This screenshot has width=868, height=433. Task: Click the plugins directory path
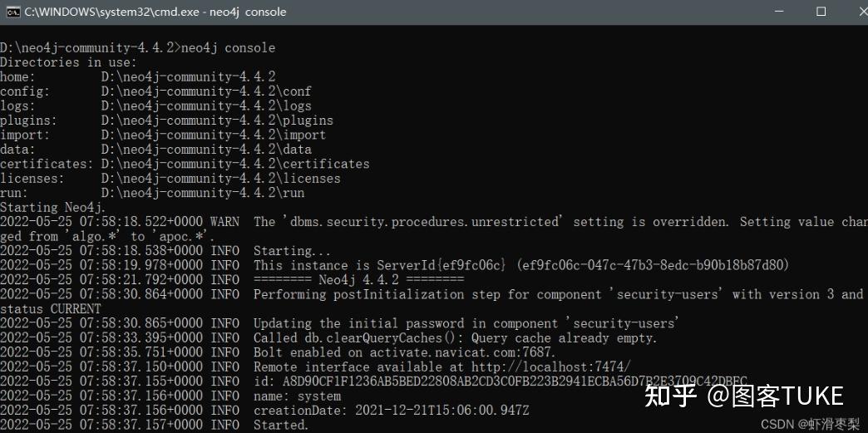tap(218, 121)
